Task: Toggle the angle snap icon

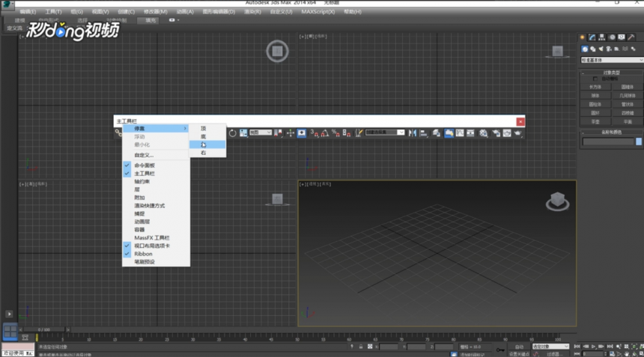Action: click(324, 133)
